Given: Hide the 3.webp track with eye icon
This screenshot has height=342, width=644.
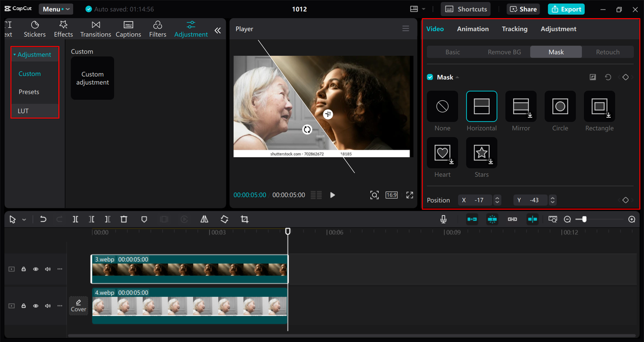Looking at the screenshot, I should [36, 269].
